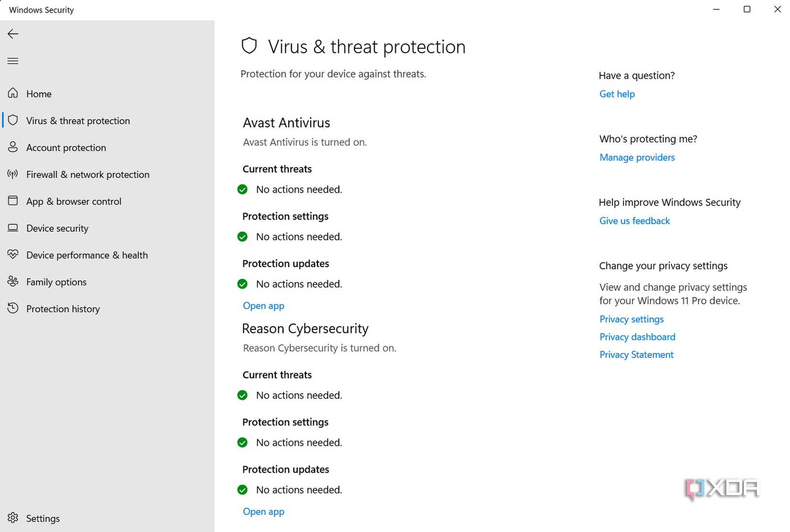Click Open app under Reason Cybersecurity
790x532 pixels.
point(263,511)
